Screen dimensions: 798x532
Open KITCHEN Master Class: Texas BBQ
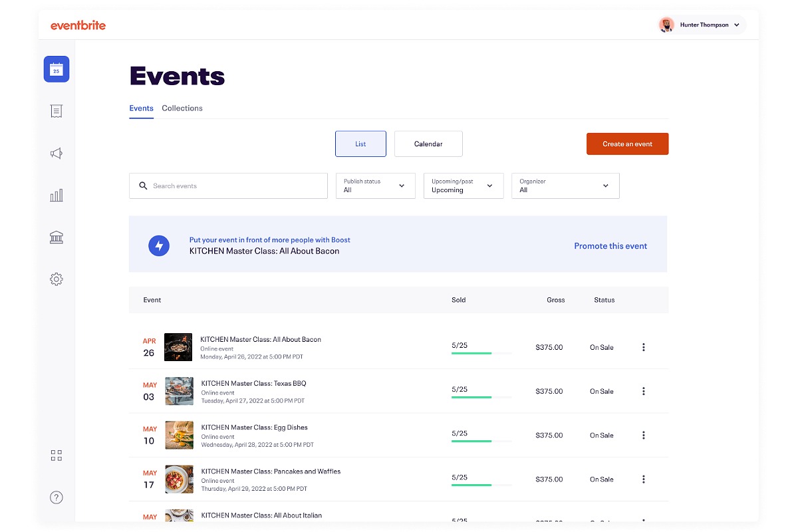(254, 383)
